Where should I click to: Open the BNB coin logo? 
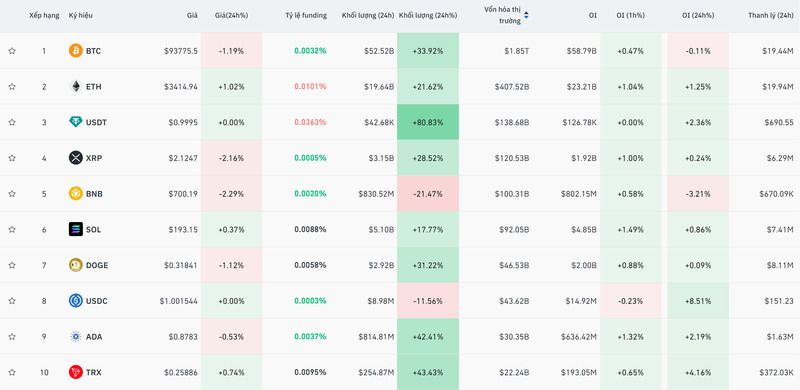[x=76, y=193]
